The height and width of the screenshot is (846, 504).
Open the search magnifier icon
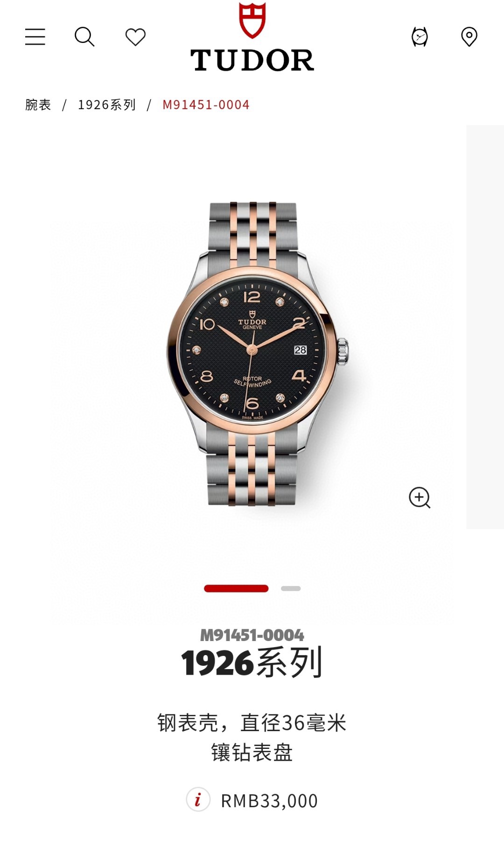84,36
